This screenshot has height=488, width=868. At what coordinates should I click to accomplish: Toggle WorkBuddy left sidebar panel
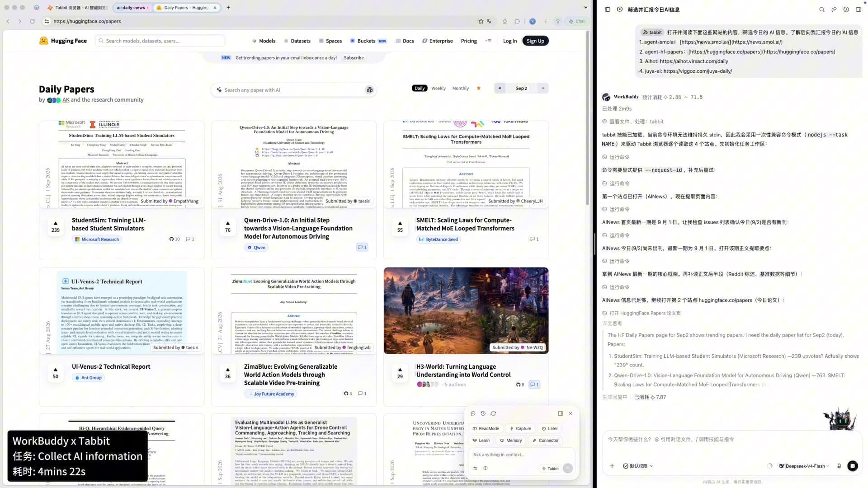[x=608, y=9]
